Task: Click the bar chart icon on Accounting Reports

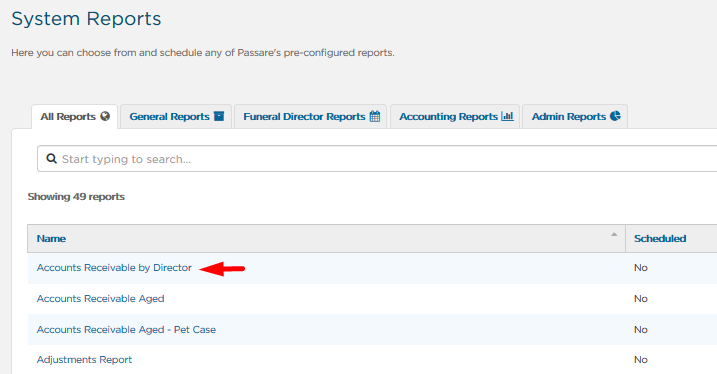Action: click(507, 116)
